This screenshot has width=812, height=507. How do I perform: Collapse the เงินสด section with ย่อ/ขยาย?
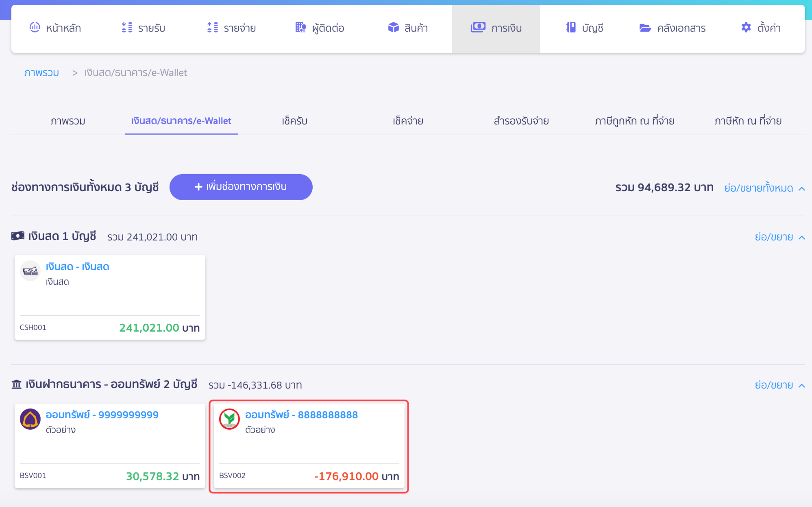pos(780,237)
